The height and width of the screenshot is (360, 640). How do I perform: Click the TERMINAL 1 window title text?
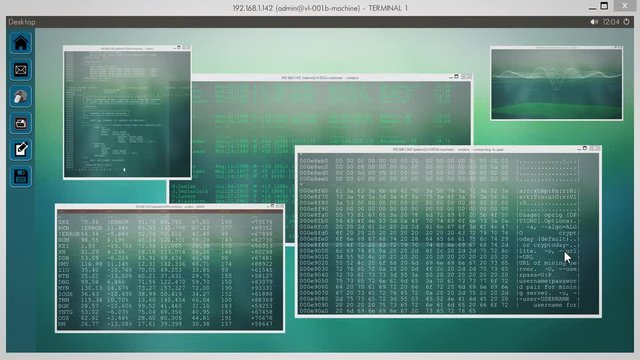click(x=320, y=8)
